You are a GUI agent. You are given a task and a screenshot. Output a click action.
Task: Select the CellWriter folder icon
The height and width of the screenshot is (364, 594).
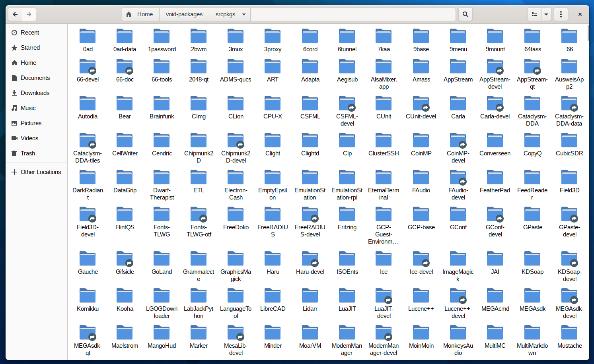pyautogui.click(x=125, y=140)
